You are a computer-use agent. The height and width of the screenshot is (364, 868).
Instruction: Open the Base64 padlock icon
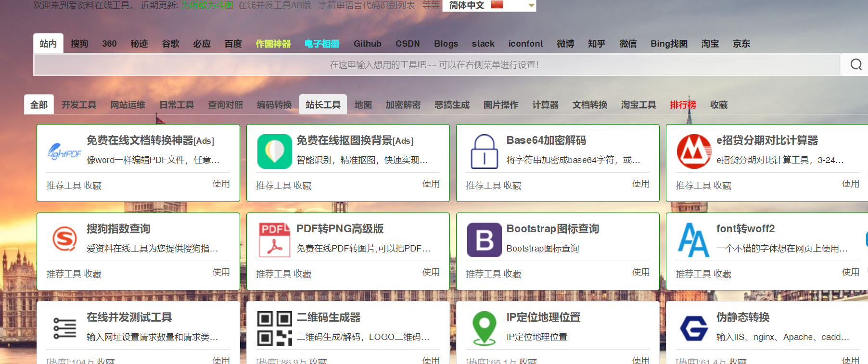pos(484,151)
